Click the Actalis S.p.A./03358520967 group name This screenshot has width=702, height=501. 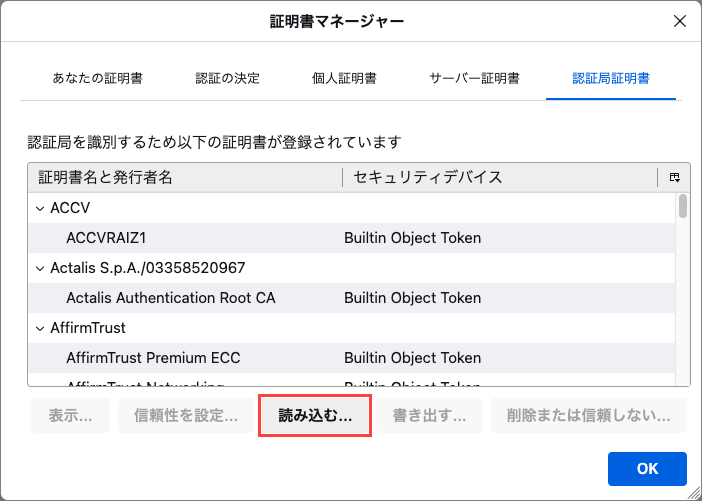148,268
